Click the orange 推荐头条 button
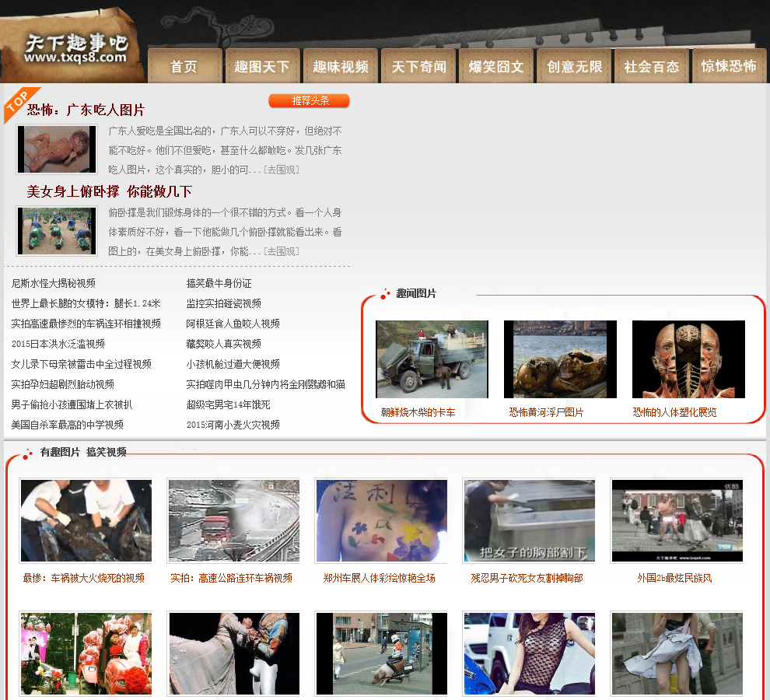This screenshot has height=700, width=770. click(x=309, y=100)
